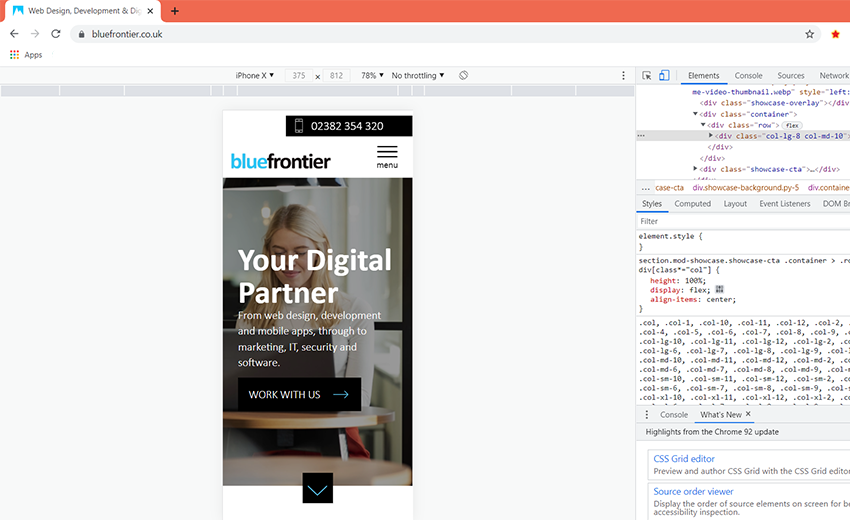The width and height of the screenshot is (850, 520).
Task: Open the 78% zoom dropdown
Action: [x=372, y=75]
